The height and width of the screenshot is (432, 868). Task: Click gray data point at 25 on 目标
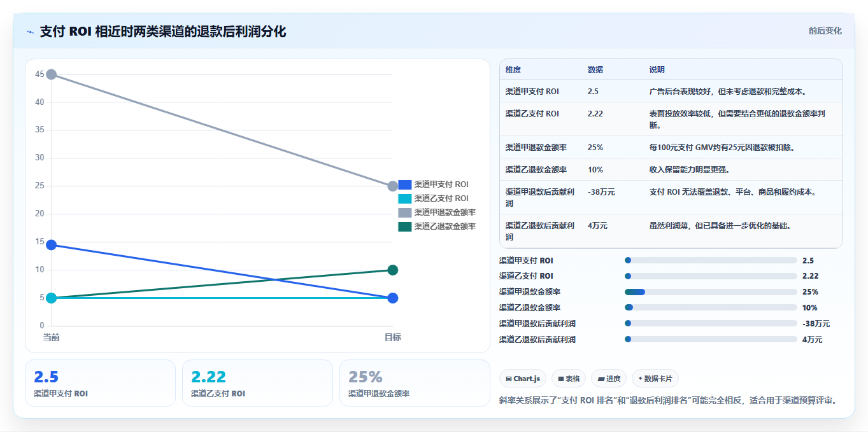393,186
